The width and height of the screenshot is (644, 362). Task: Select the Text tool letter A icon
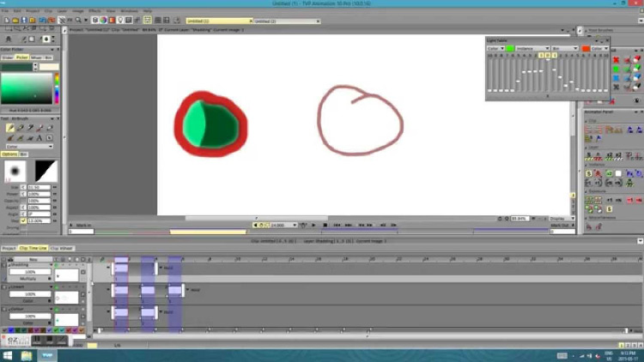point(39,138)
